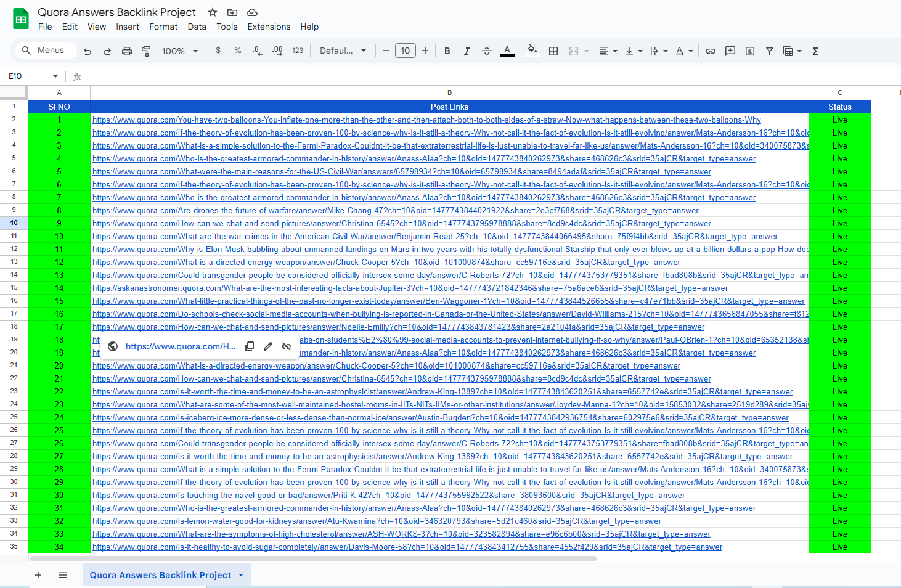Image resolution: width=901 pixels, height=588 pixels.
Task: Open the functions sigma menu
Action: coord(815,51)
